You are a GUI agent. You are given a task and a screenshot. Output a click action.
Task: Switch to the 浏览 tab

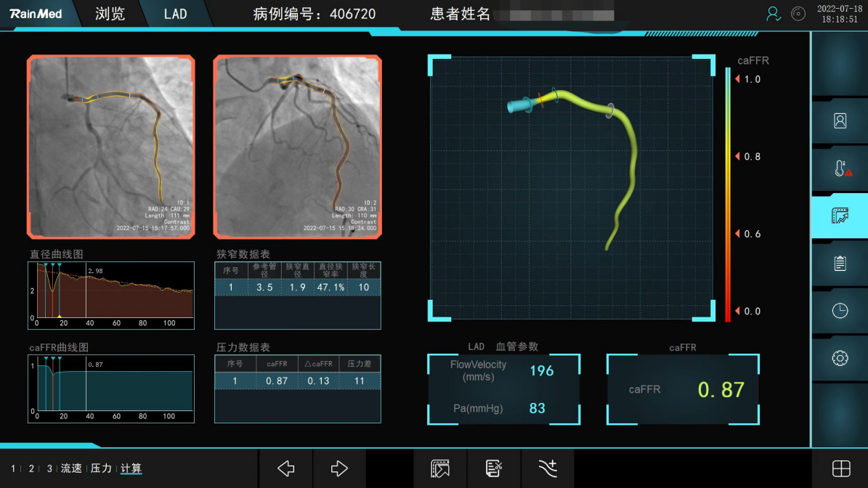coord(110,14)
